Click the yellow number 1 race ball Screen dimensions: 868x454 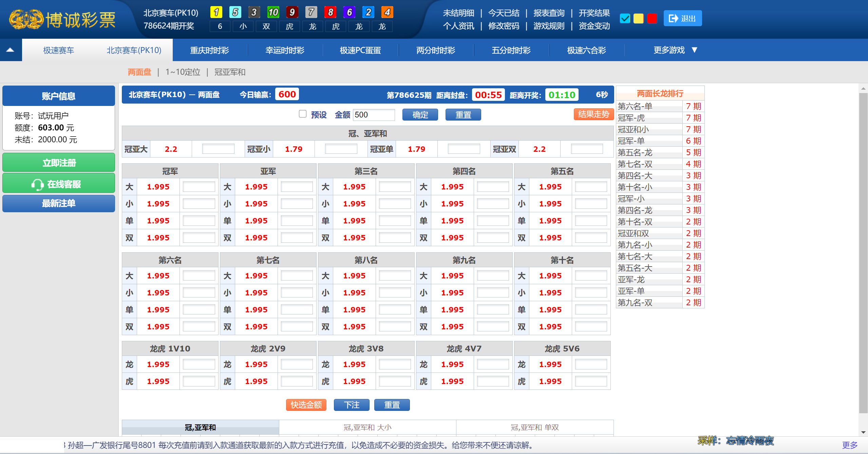coord(216,12)
